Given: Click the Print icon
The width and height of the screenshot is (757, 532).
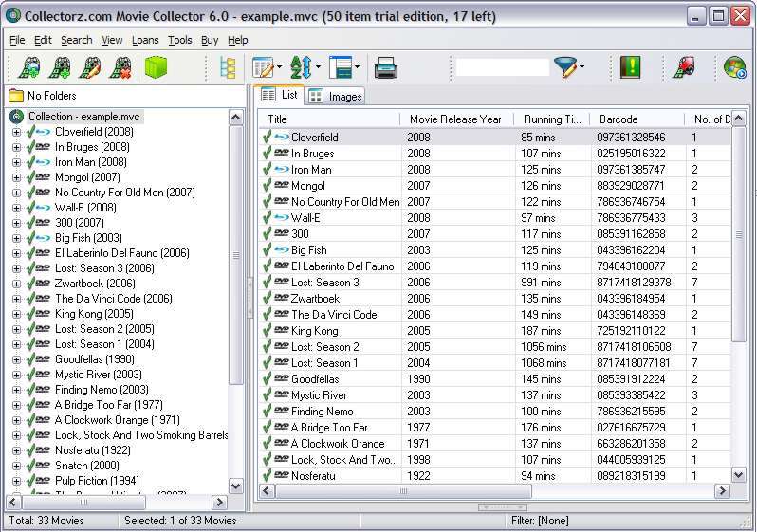Looking at the screenshot, I should pos(386,67).
